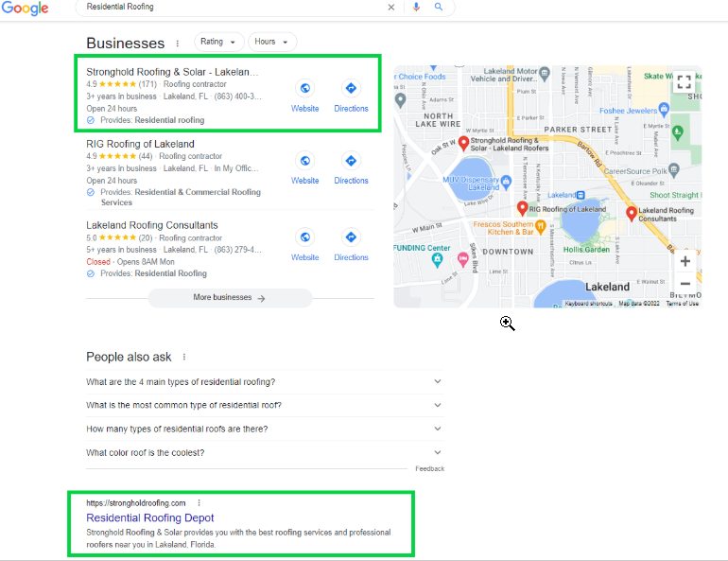This screenshot has width=728, height=561.
Task: Click the Feedback link under People also ask
Action: tap(429, 469)
